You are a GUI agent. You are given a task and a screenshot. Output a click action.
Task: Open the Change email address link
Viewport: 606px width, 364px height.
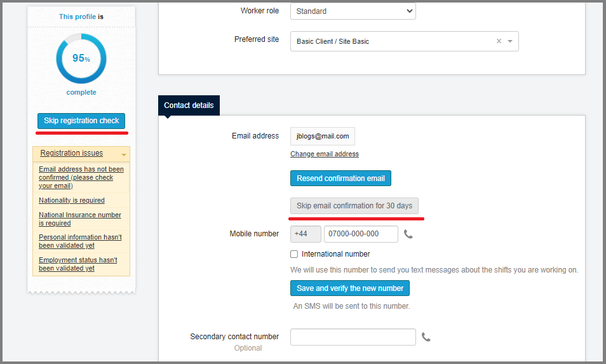click(325, 154)
